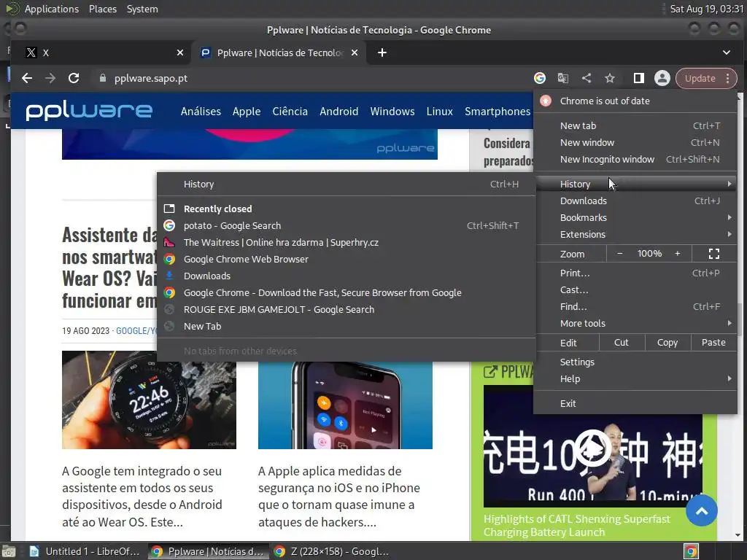Click Cut in the Edit row
Image resolution: width=747 pixels, height=560 pixels.
pyautogui.click(x=622, y=343)
